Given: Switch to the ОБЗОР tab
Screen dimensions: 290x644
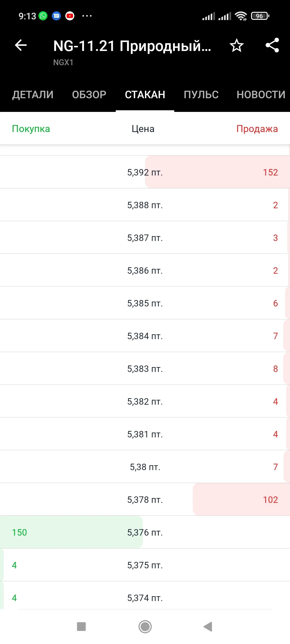Looking at the screenshot, I should pos(89,95).
